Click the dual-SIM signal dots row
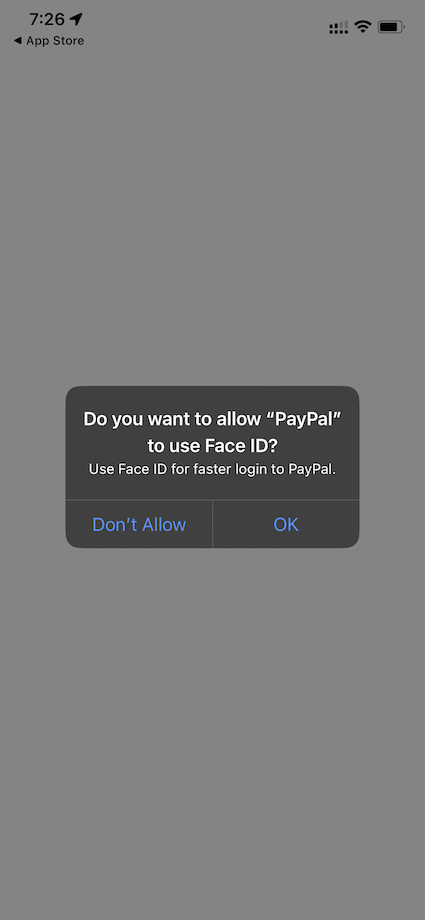This screenshot has width=425, height=920. tap(339, 32)
